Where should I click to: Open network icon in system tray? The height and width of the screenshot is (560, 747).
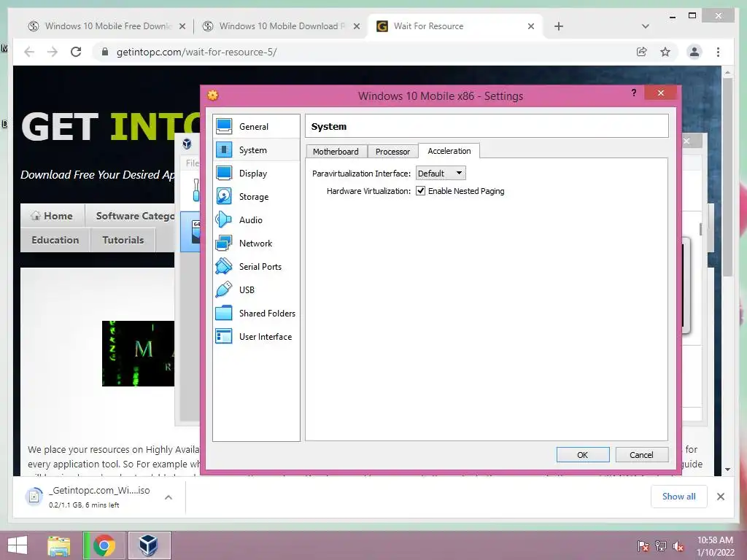[x=661, y=545]
